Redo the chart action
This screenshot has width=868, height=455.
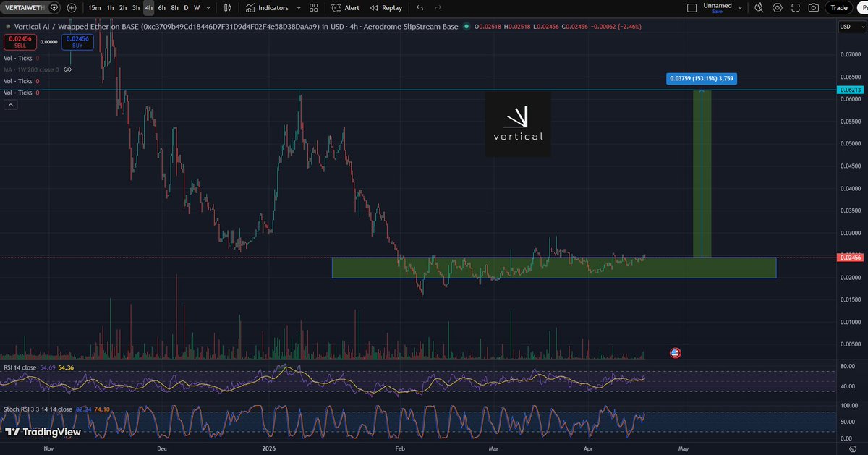pyautogui.click(x=438, y=8)
